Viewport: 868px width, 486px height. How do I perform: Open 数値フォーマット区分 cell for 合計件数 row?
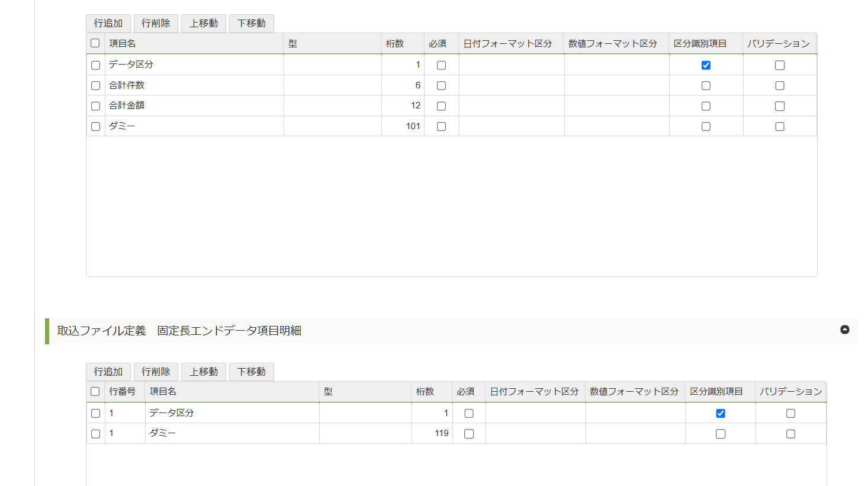(616, 85)
